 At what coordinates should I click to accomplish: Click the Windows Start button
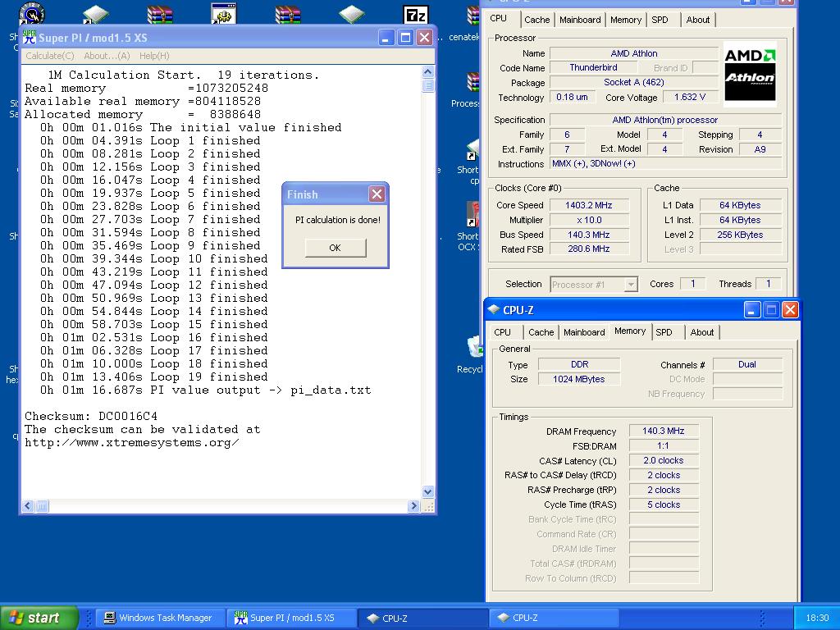point(39,618)
